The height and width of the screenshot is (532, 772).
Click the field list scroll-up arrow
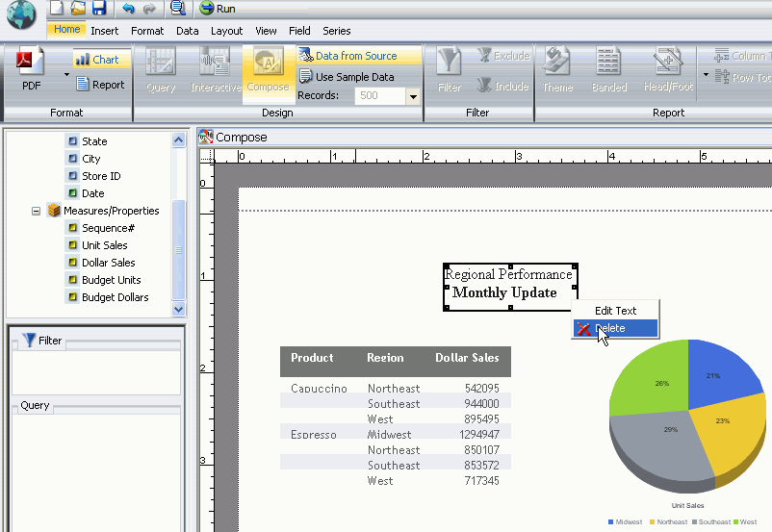[178, 140]
